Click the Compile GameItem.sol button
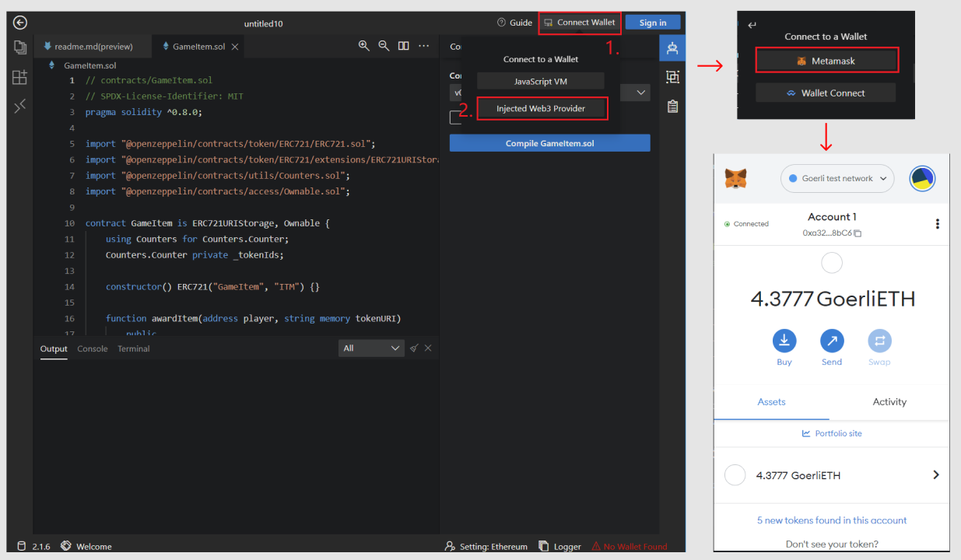This screenshot has height=560, width=961. [x=549, y=143]
